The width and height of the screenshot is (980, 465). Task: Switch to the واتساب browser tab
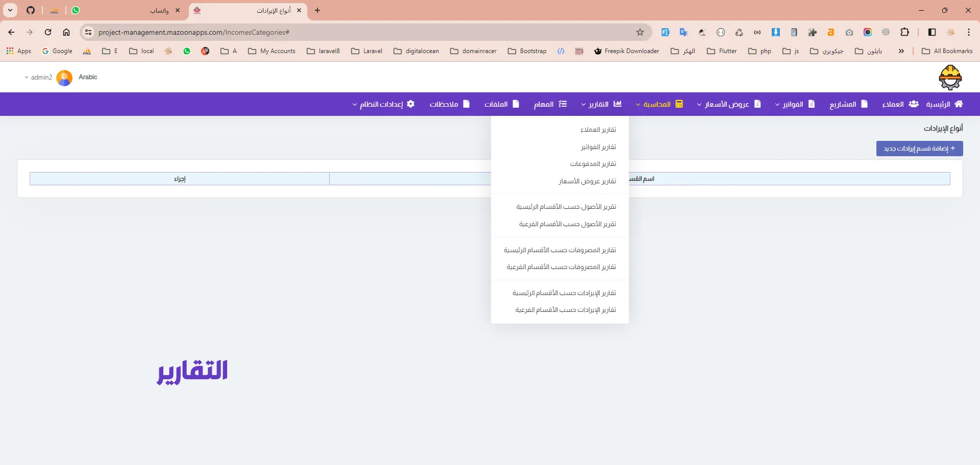tap(159, 10)
